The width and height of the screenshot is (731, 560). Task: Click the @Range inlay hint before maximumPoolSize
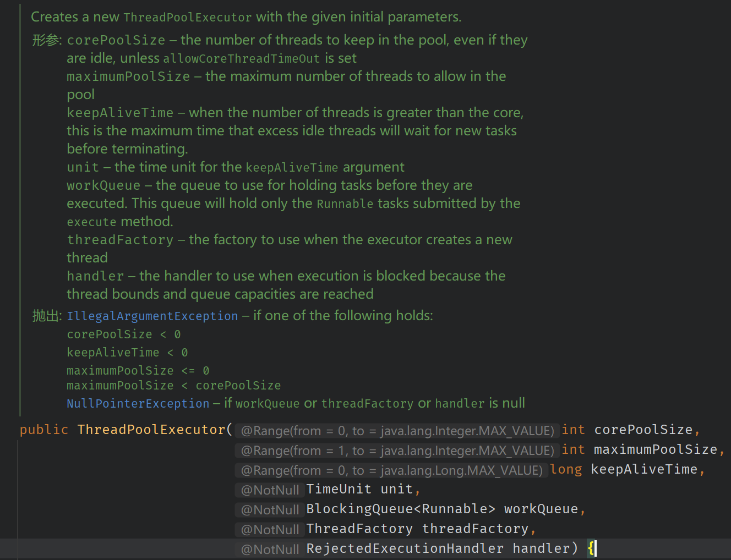tap(397, 451)
